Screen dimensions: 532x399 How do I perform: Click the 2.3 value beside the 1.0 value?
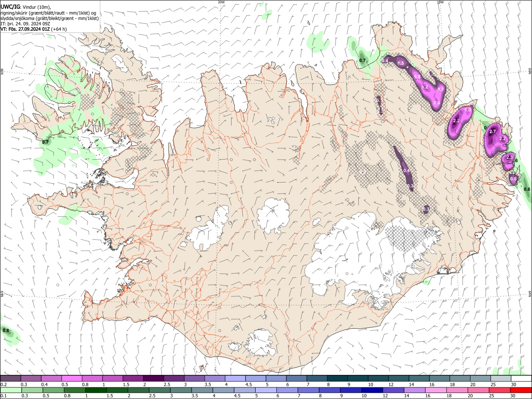coord(456,121)
